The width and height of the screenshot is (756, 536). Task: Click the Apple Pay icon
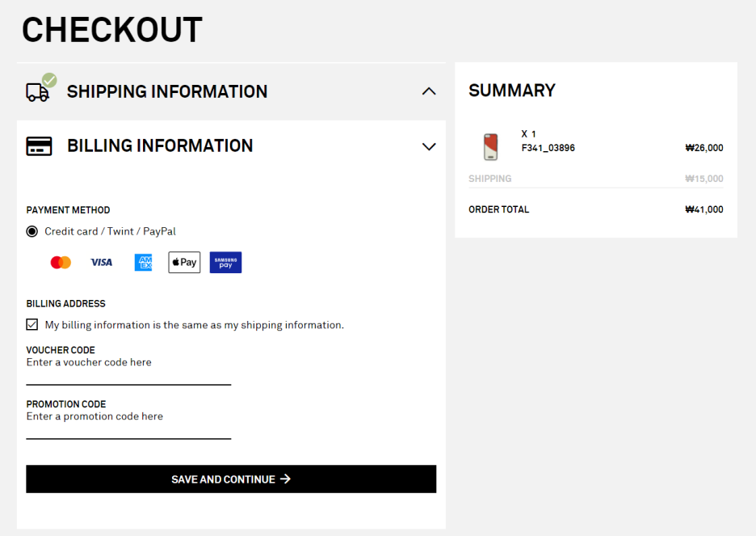click(x=184, y=263)
